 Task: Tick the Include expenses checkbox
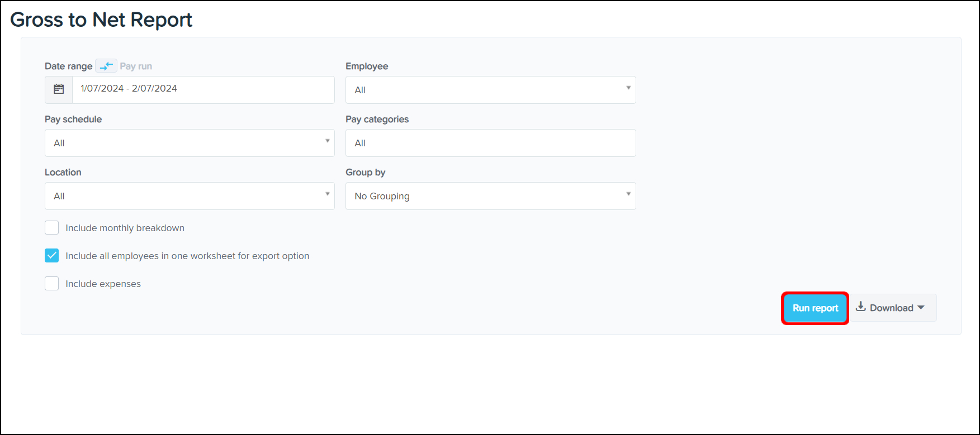click(x=52, y=284)
